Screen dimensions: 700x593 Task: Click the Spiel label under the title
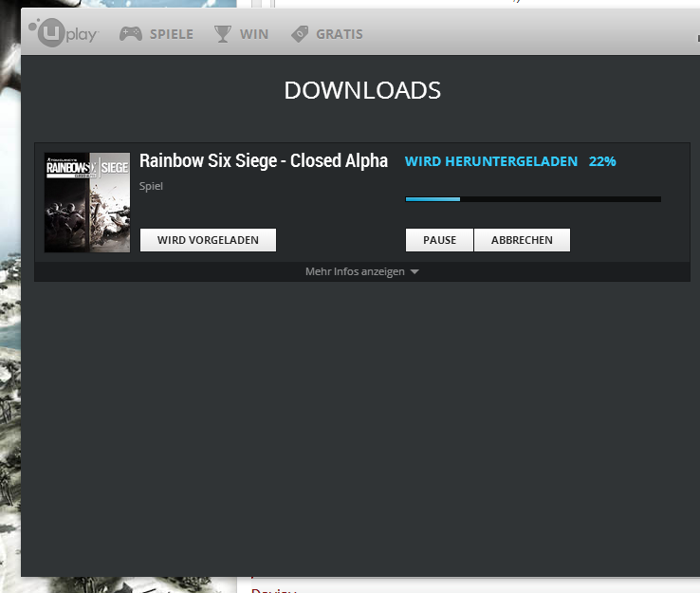coord(151,186)
